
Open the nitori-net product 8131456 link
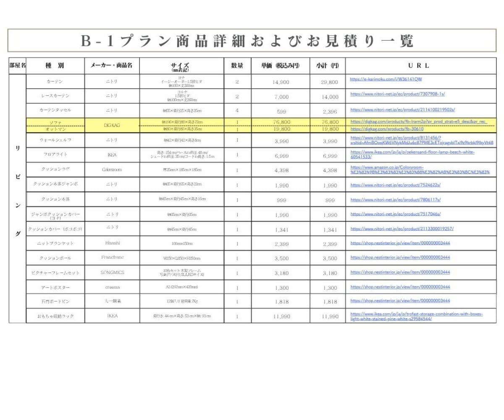coord(422,140)
